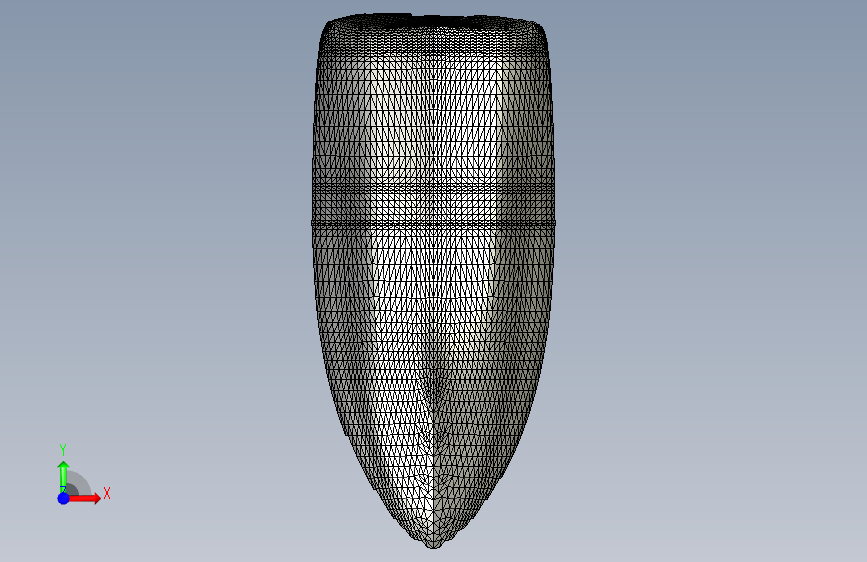Click the blue Z axis dot on the triad
The image size is (867, 562).
(x=64, y=498)
